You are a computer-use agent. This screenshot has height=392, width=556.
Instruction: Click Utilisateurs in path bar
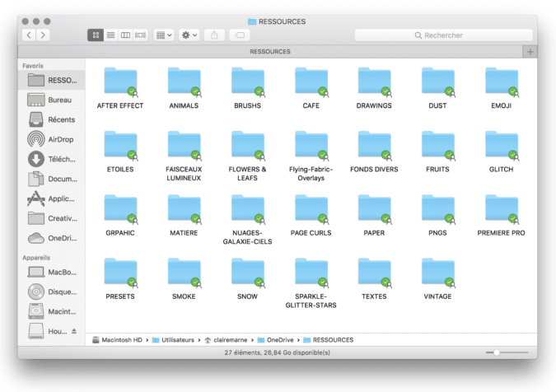pyautogui.click(x=174, y=340)
